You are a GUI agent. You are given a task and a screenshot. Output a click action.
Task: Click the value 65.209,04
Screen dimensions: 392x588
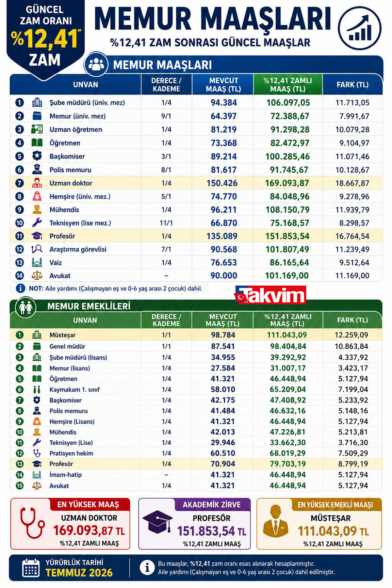[288, 389]
